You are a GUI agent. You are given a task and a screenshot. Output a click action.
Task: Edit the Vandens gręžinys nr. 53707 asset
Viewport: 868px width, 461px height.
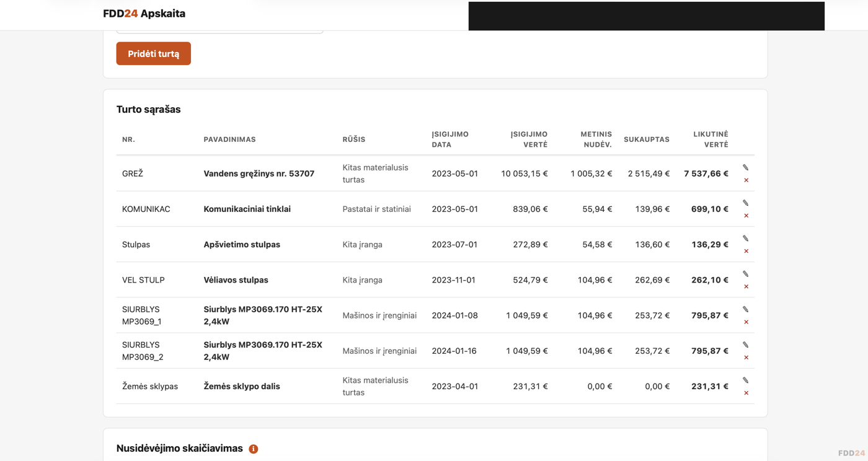click(746, 167)
